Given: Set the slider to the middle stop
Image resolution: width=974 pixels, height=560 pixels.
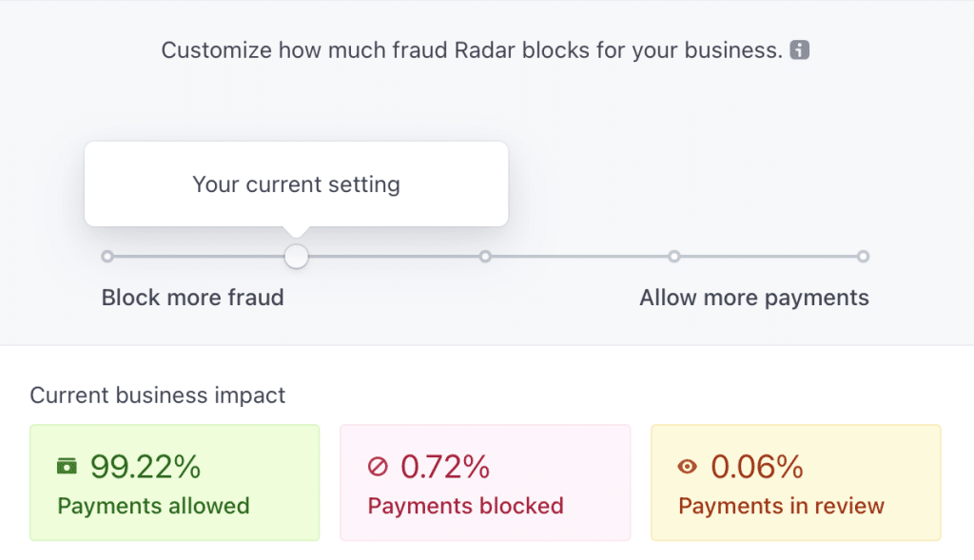Looking at the screenshot, I should point(485,257).
